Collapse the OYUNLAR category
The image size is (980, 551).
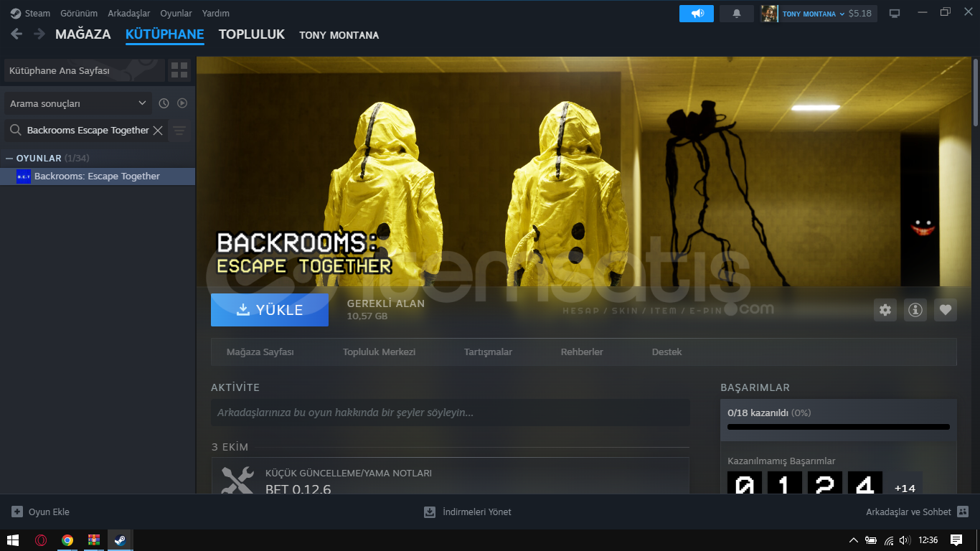9,158
